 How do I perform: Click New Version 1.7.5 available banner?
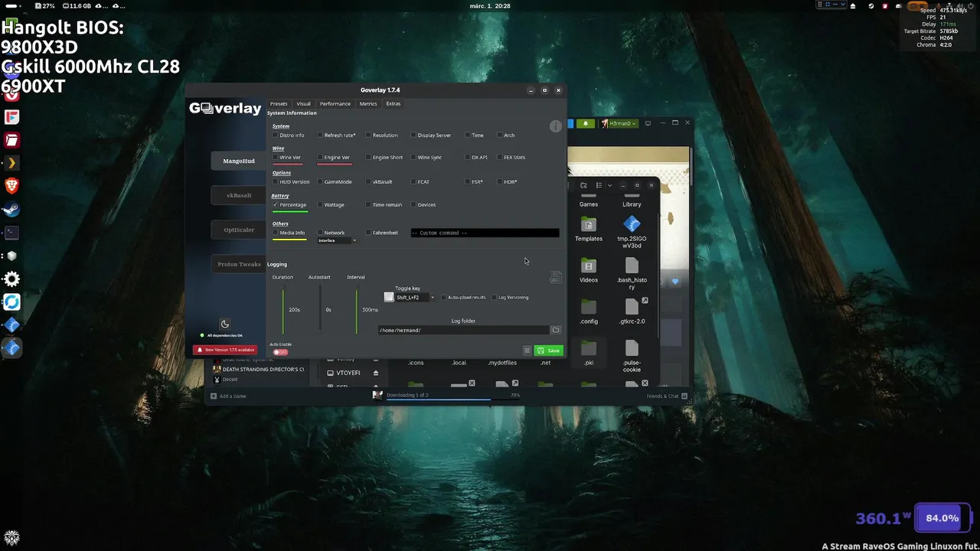click(x=226, y=350)
